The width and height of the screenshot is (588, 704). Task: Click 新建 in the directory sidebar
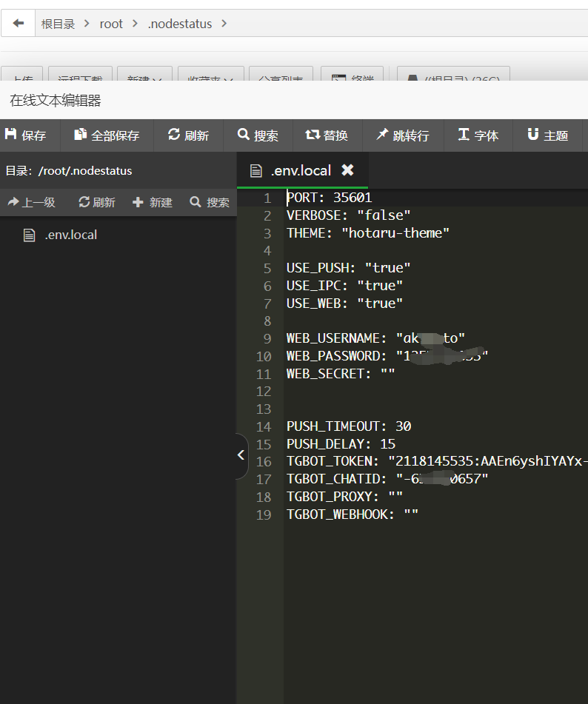click(x=153, y=203)
